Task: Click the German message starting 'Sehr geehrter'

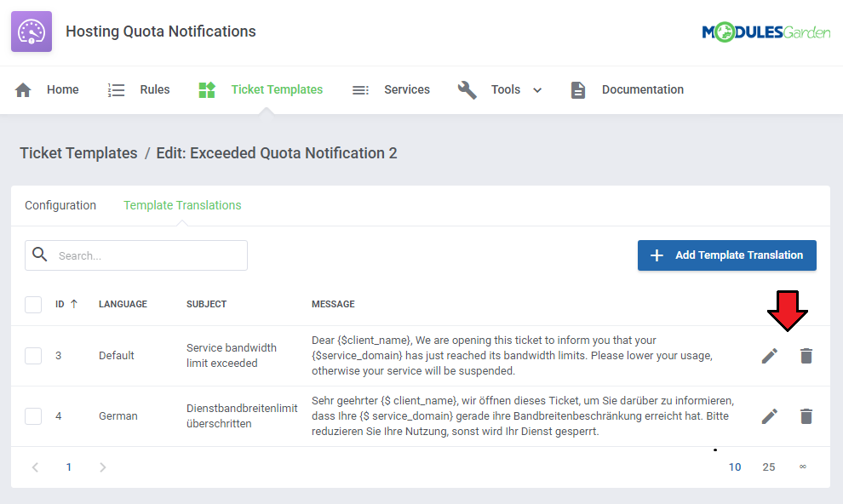Action: [x=523, y=415]
